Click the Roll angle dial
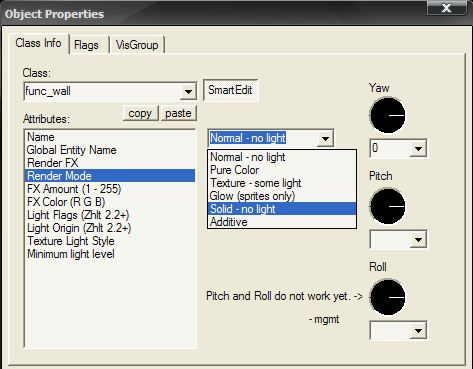 click(x=388, y=297)
